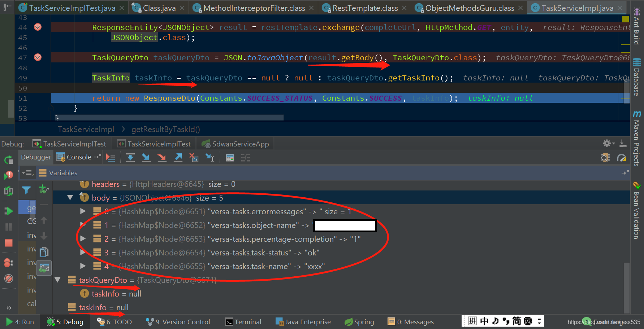This screenshot has height=329, width=644.
Task: Click the Run to Cursor icon
Action: pos(210,157)
